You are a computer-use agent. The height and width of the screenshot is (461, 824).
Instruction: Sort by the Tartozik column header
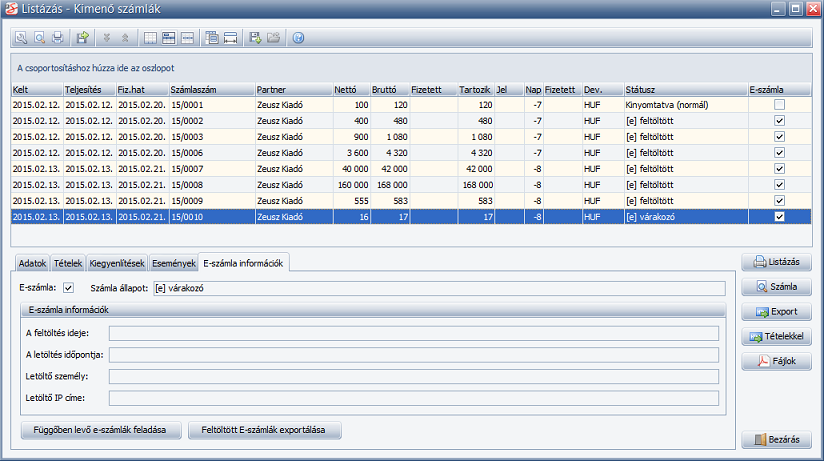coord(476,90)
